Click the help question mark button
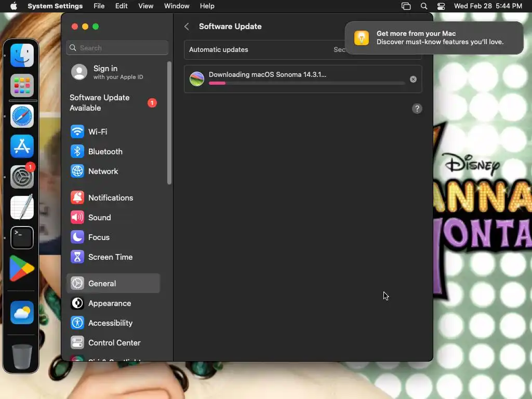This screenshot has height=399, width=532. pos(417,109)
